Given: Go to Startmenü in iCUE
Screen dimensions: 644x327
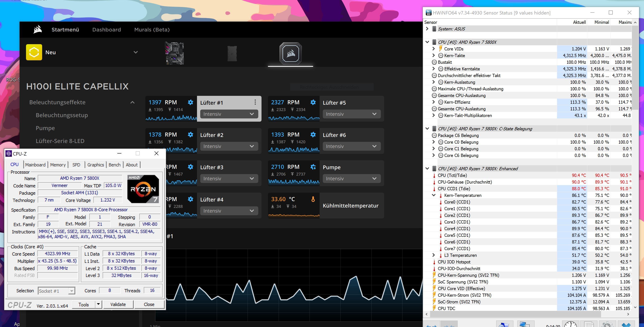Looking at the screenshot, I should coord(65,29).
